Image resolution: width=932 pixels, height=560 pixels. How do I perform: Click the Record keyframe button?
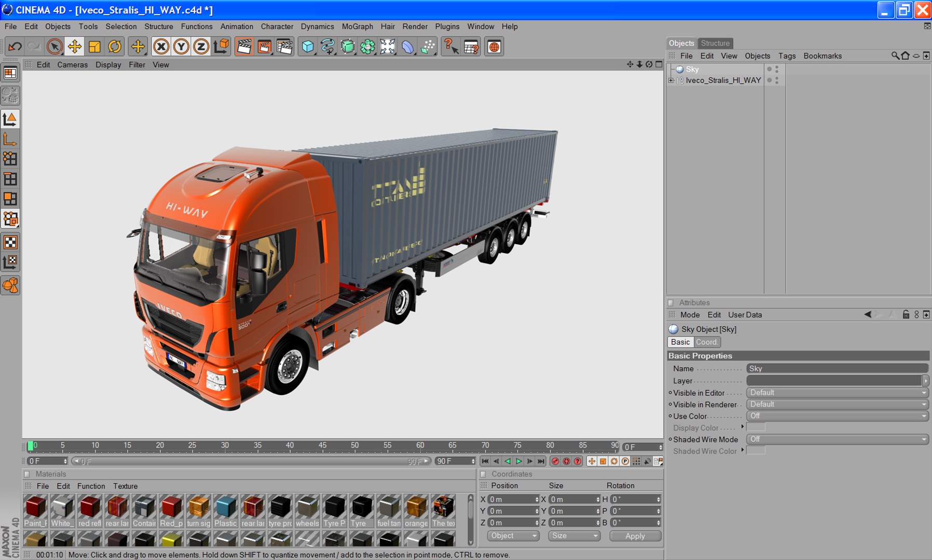pos(555,461)
